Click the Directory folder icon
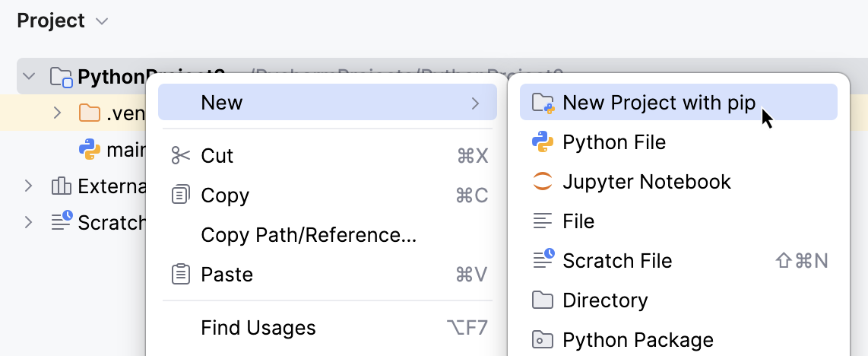The width and height of the screenshot is (868, 356). coord(543,300)
